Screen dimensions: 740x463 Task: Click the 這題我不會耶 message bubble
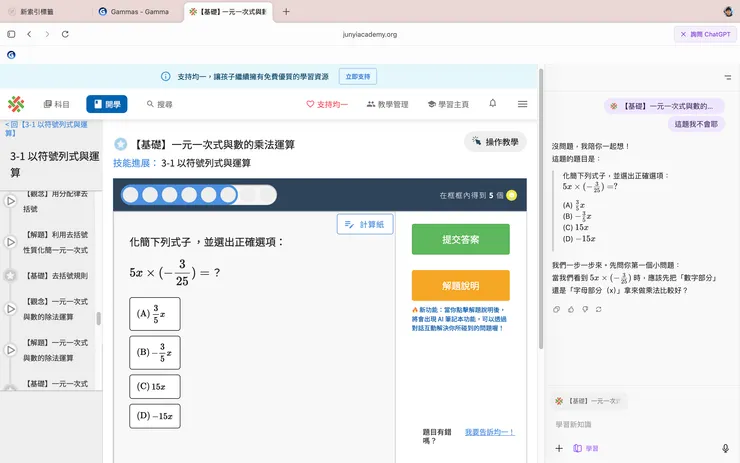point(696,124)
